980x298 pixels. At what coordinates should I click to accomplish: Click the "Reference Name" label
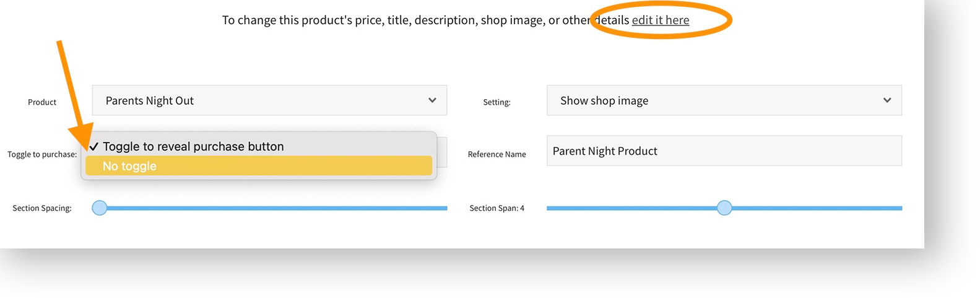pyautogui.click(x=497, y=154)
